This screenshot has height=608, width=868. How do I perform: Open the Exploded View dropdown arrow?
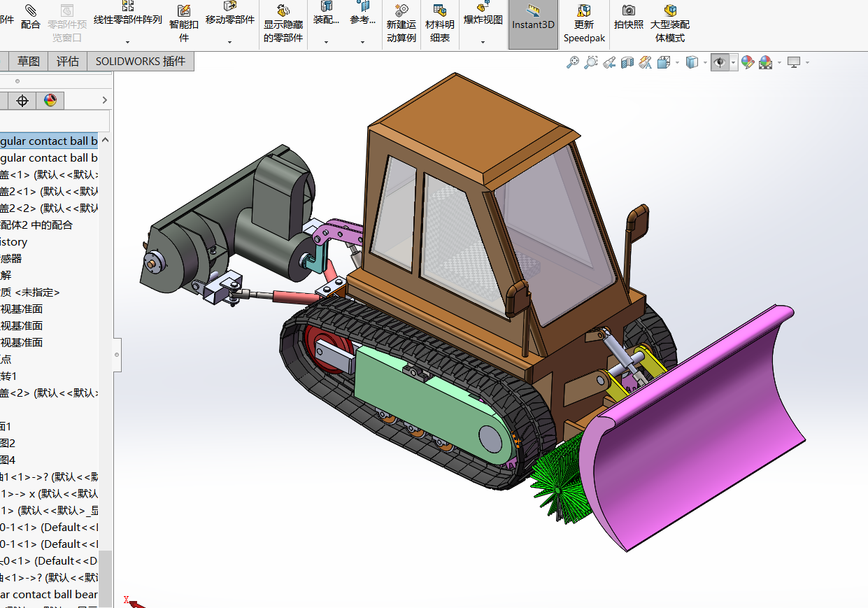pyautogui.click(x=483, y=42)
